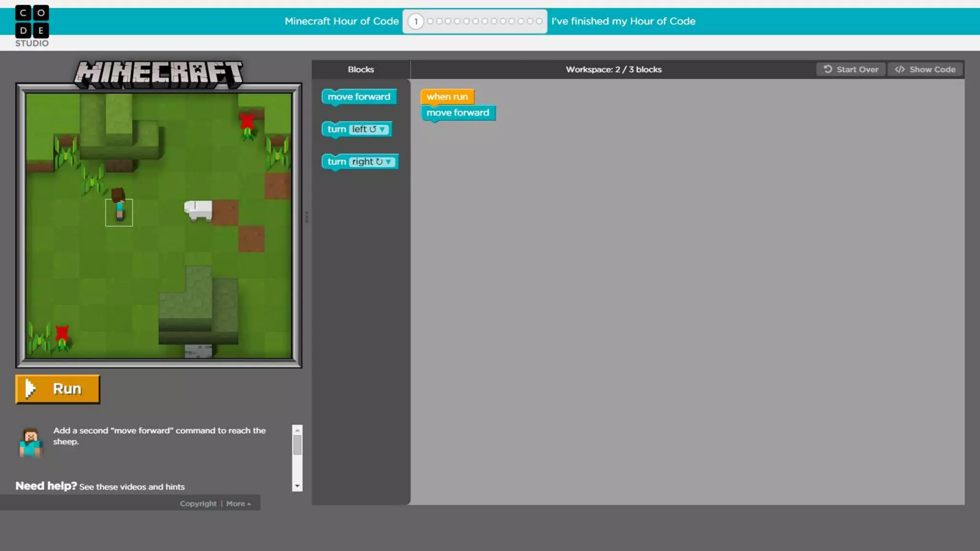
Task: Jump to the last progress dot
Action: (539, 21)
